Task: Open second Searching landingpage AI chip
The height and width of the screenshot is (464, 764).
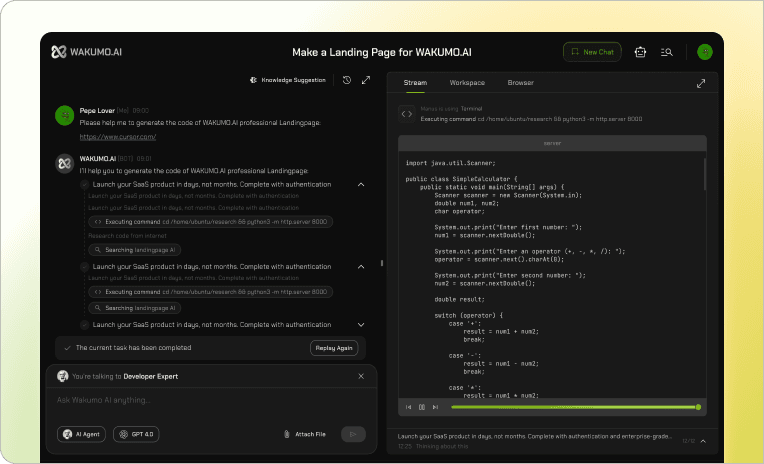Action: coord(134,308)
